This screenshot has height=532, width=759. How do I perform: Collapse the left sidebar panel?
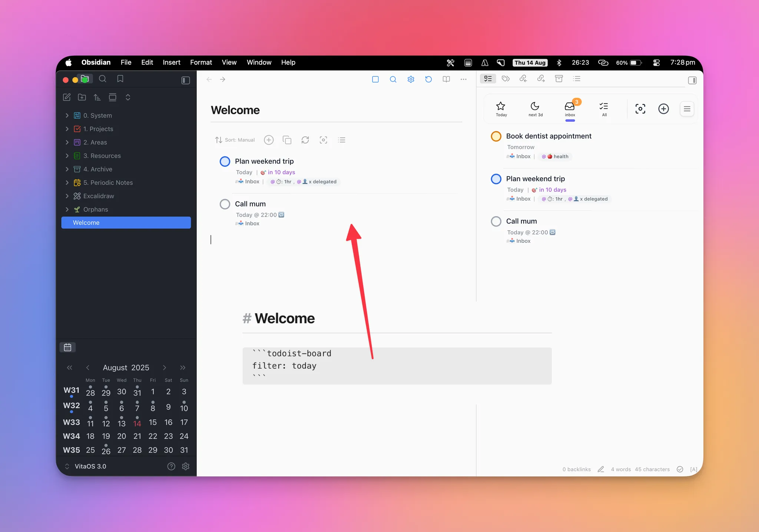[186, 80]
